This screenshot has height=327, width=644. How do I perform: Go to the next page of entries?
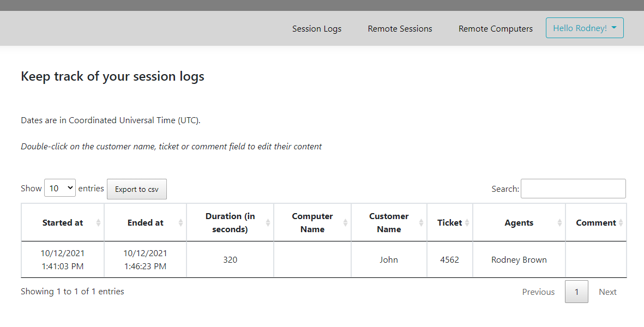coord(607,292)
